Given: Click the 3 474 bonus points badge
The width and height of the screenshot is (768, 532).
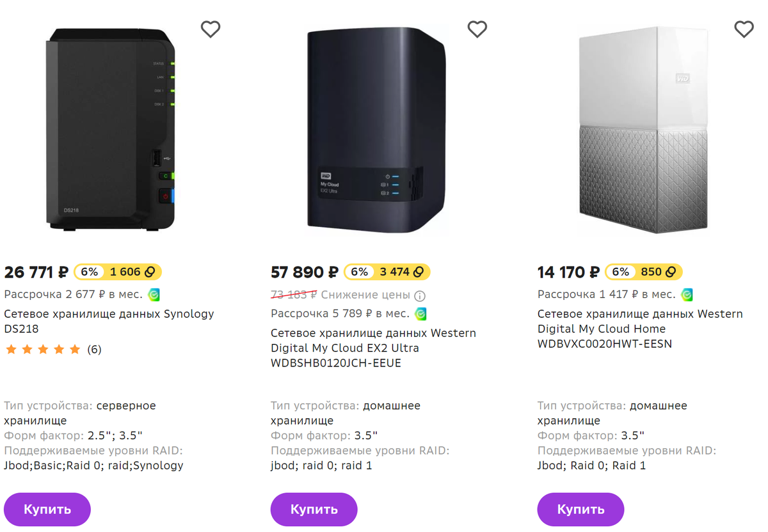Looking at the screenshot, I should pyautogui.click(x=387, y=272).
